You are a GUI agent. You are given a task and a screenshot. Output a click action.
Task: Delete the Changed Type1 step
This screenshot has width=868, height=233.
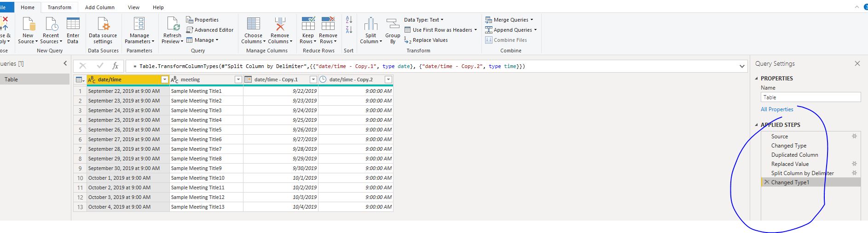(766, 182)
